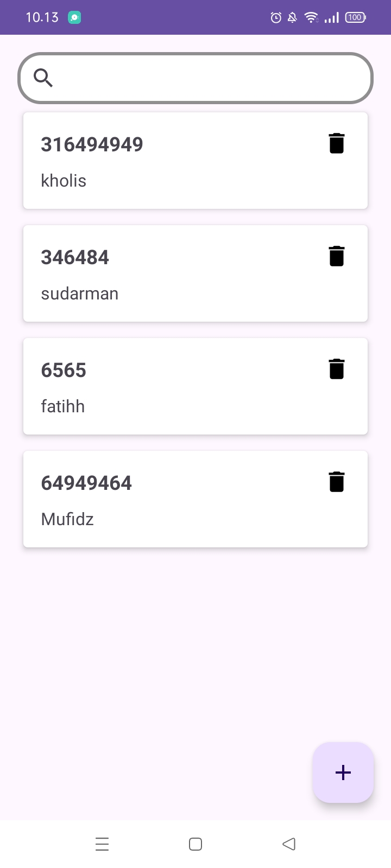The image size is (391, 868).
Task: Select number 64949464 text
Action: pos(86,483)
